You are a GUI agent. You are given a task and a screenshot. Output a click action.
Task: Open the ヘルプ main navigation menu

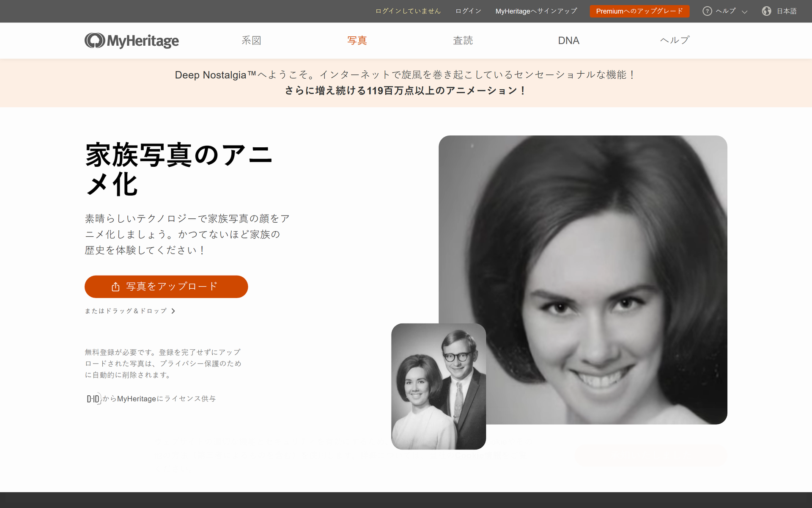(x=675, y=40)
